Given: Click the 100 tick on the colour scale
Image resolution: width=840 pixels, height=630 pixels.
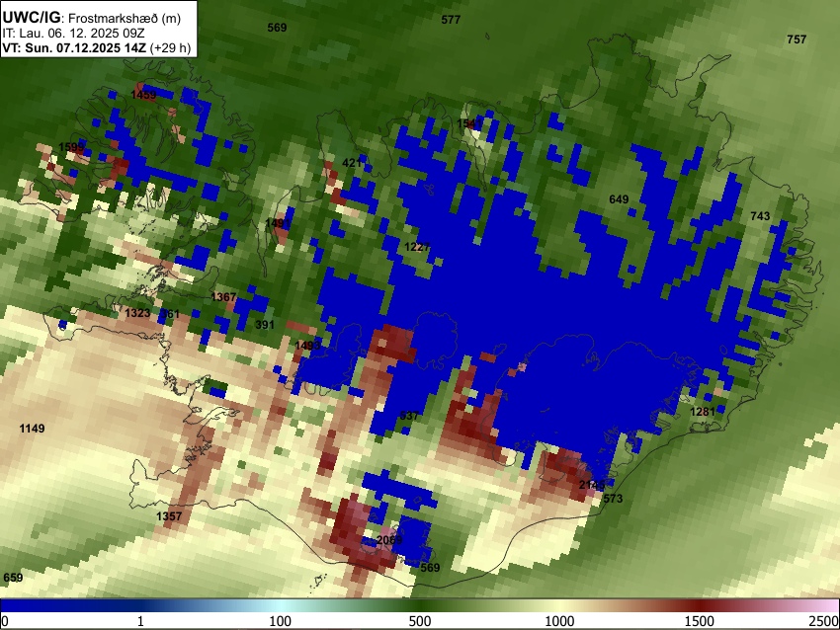Looking at the screenshot, I should click(x=280, y=621).
